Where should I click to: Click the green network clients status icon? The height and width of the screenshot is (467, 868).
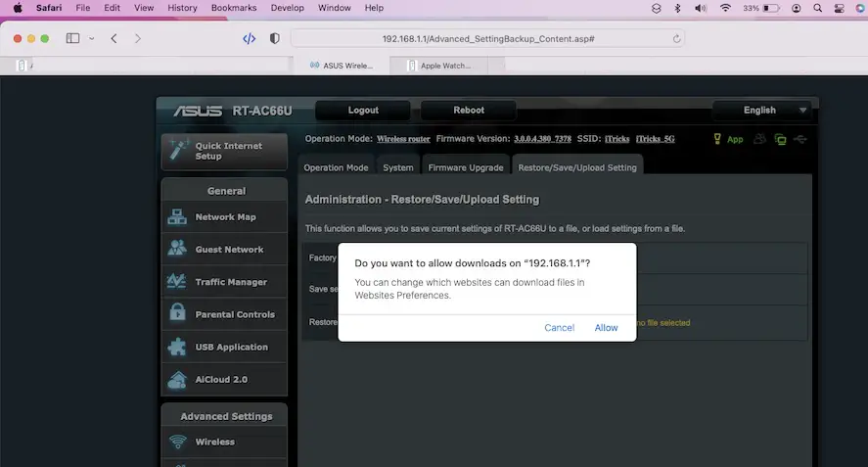pyautogui.click(x=781, y=140)
